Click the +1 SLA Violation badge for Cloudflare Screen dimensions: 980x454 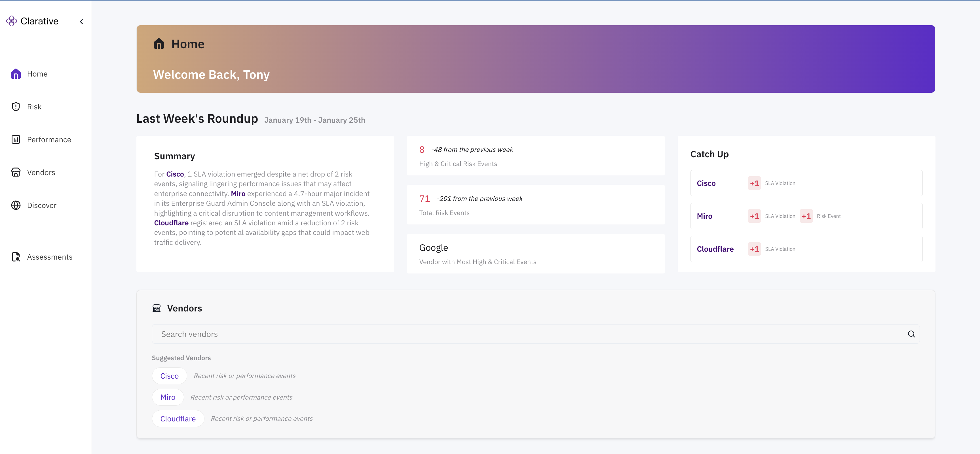pos(754,249)
